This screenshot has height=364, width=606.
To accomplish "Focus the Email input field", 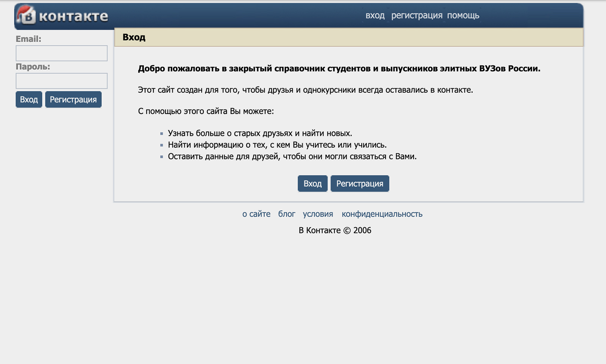I will click(x=61, y=53).
